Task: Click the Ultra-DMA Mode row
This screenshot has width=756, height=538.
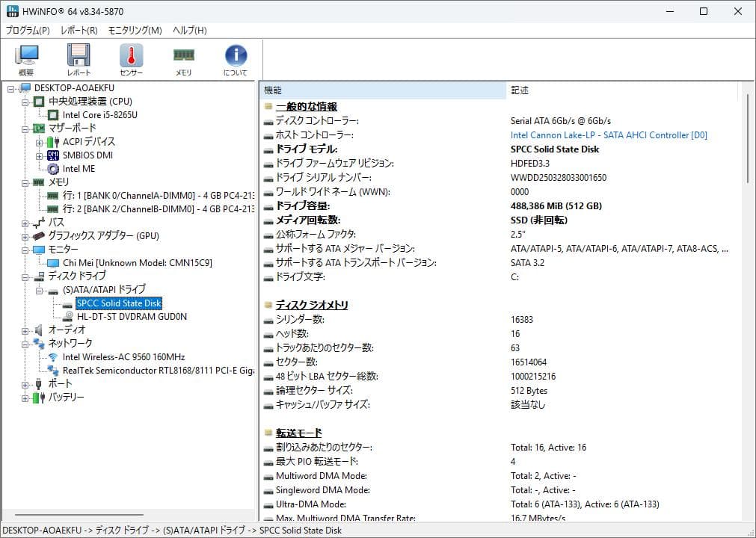Action: (x=499, y=504)
